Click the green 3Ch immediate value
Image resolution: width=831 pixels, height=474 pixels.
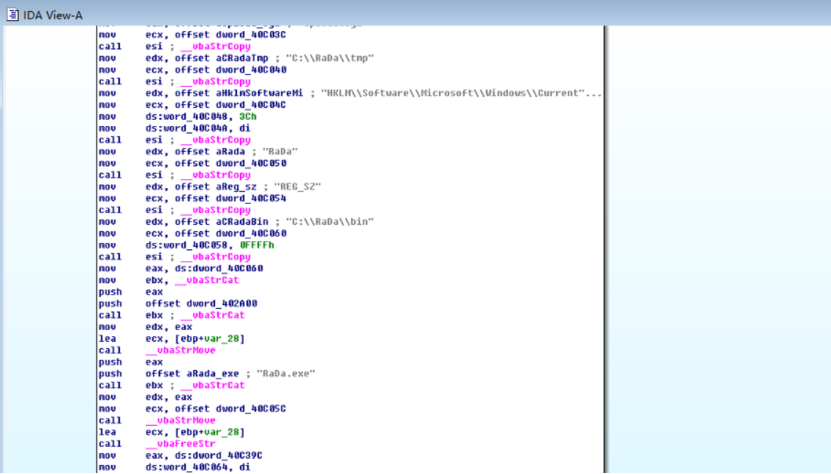click(248, 117)
